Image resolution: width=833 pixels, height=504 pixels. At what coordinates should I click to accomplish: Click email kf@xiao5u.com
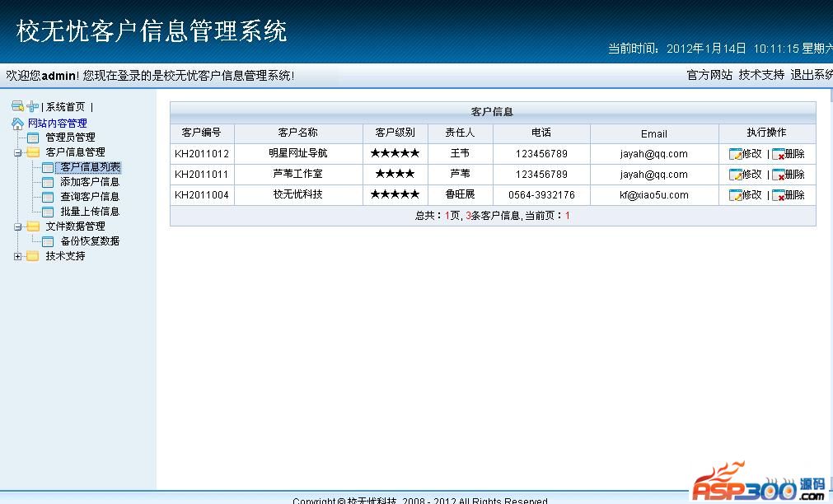[654, 195]
